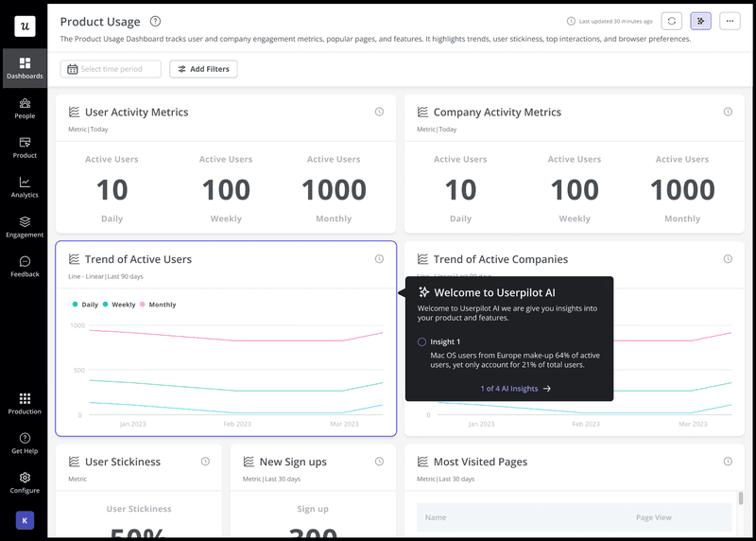Open the Userpilot logo home icon

click(x=25, y=26)
